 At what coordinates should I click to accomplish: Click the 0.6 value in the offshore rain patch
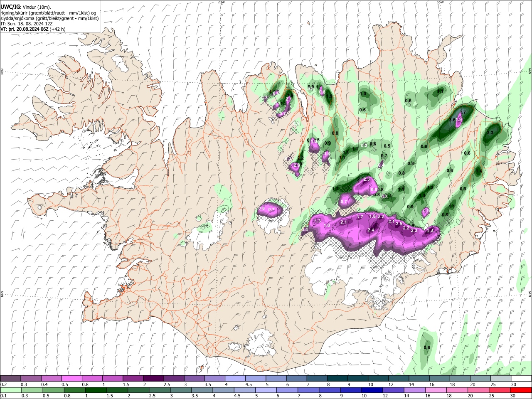[x=427, y=347]
